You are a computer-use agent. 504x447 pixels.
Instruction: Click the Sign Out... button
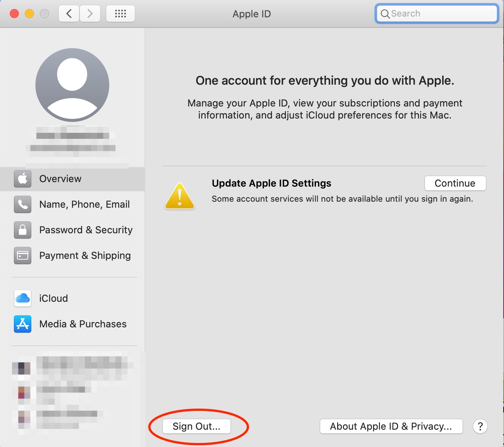[197, 426]
